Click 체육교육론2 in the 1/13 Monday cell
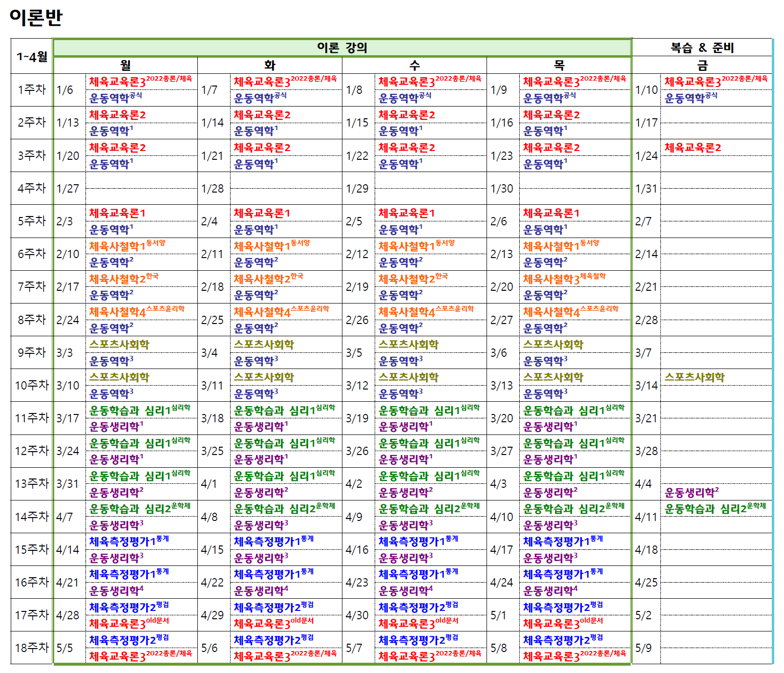 117,115
